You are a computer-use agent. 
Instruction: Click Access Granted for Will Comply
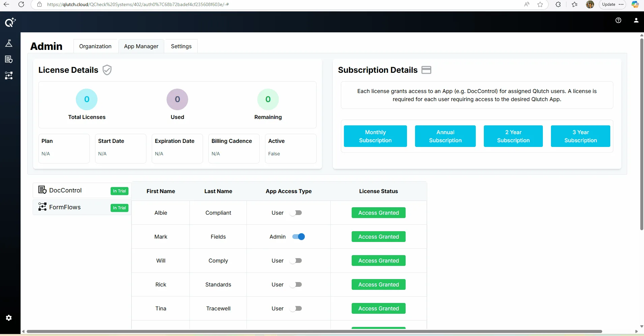click(x=379, y=261)
